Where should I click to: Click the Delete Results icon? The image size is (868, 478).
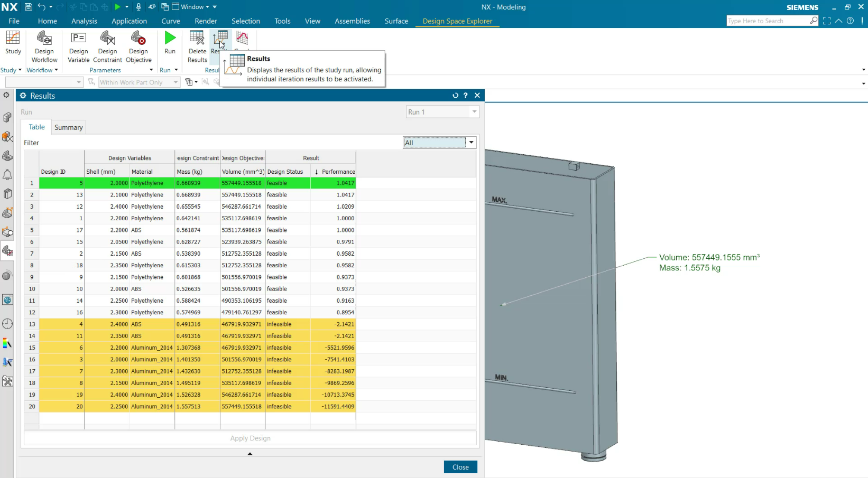point(197,46)
